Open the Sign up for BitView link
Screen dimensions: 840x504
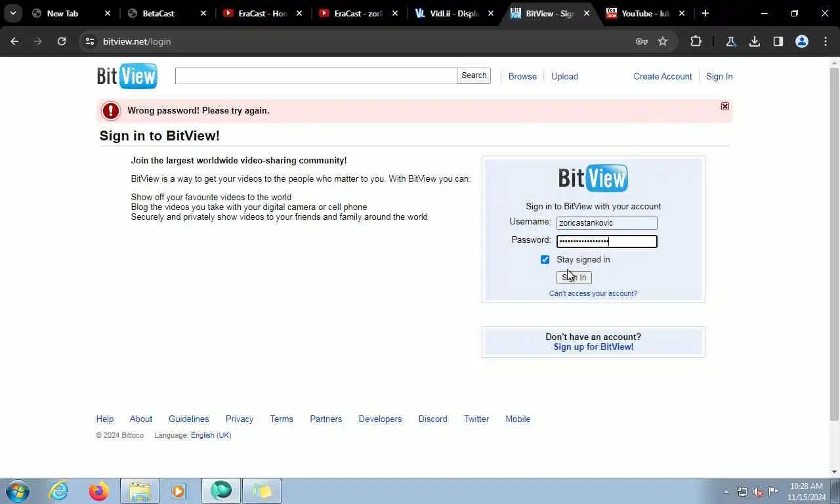(x=593, y=346)
